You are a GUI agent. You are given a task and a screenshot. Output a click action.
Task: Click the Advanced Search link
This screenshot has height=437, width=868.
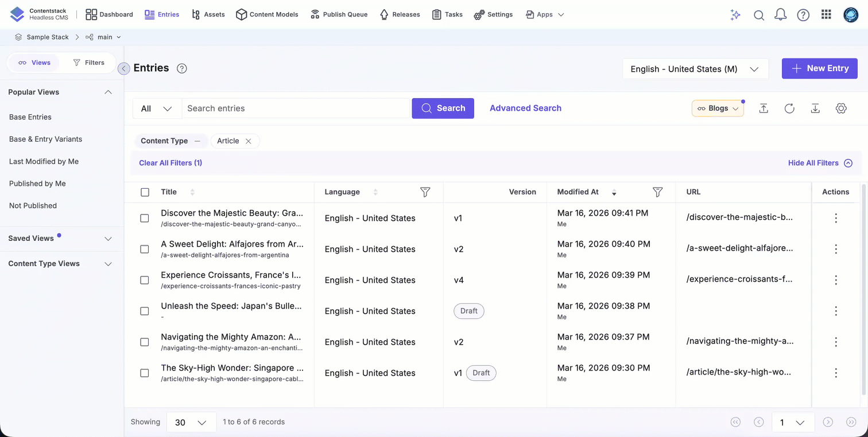(x=525, y=108)
